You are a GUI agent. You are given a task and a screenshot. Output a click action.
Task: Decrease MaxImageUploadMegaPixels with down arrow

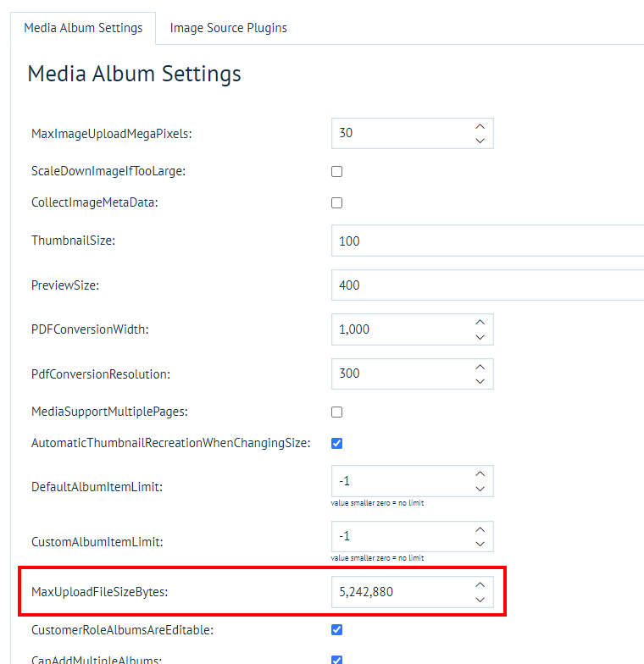(x=480, y=141)
